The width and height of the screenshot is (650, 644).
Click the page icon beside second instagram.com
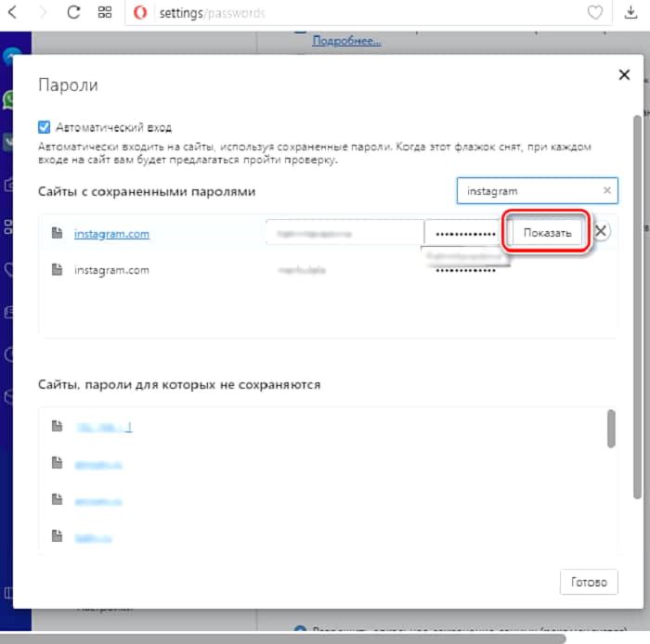pos(57,270)
